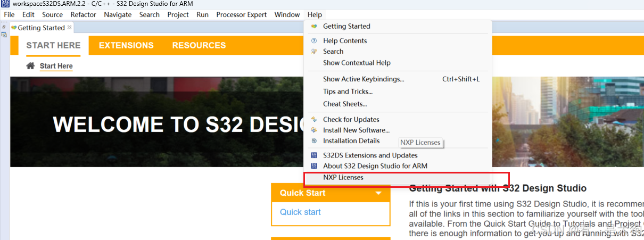The image size is (644, 240).
Task: Open Tips and Tricks entry
Action: [398, 92]
